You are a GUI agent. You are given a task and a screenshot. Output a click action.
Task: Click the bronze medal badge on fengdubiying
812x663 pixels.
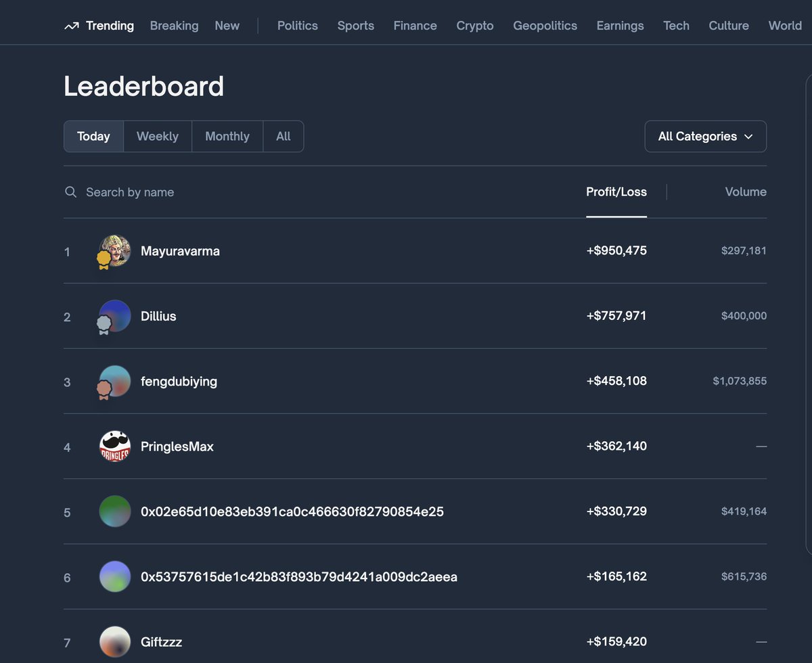click(x=104, y=390)
